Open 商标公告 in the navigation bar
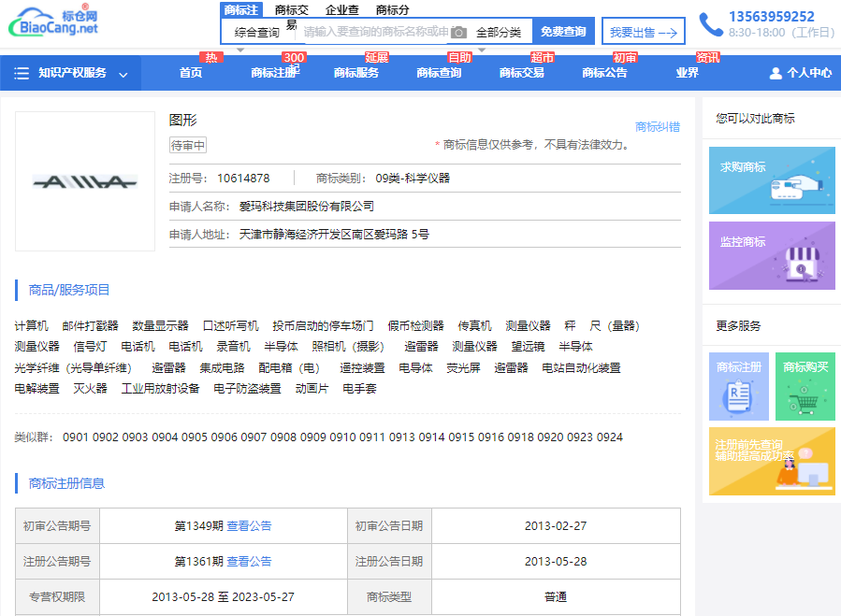Screen dimensions: 841x616 click(x=604, y=73)
